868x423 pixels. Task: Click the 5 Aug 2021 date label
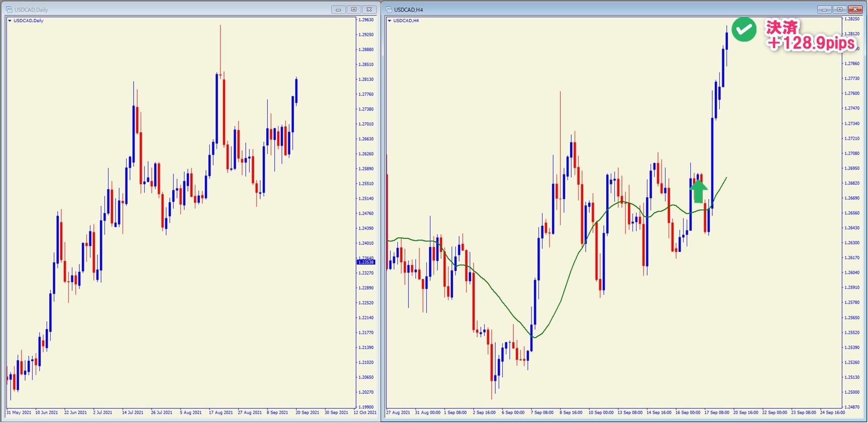click(191, 412)
